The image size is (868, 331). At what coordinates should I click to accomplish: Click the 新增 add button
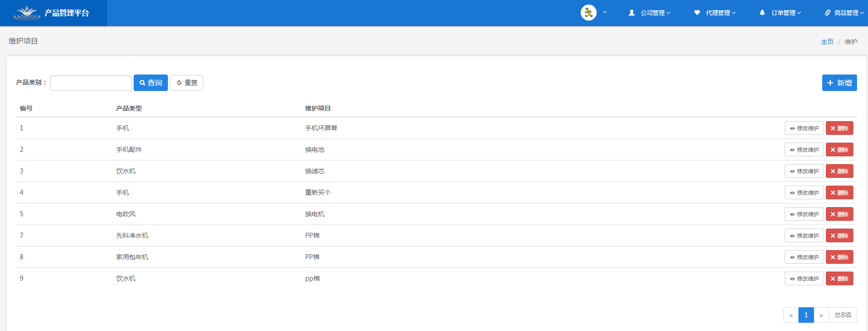[839, 83]
